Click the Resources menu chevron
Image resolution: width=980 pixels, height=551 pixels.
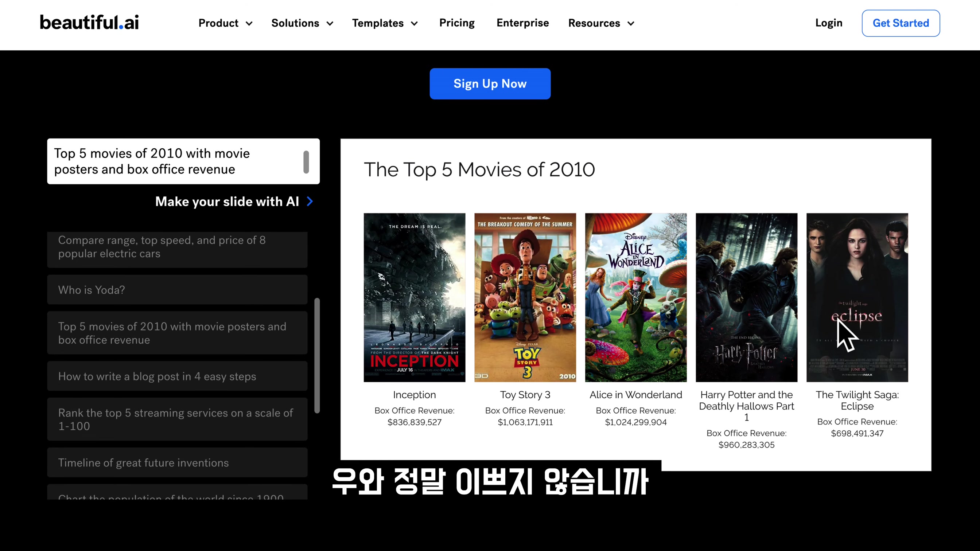pyautogui.click(x=631, y=24)
